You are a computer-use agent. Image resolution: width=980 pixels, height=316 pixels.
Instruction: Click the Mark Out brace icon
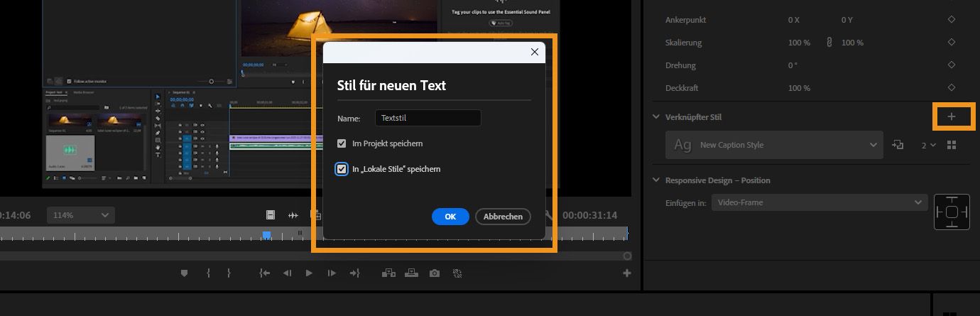tap(229, 273)
